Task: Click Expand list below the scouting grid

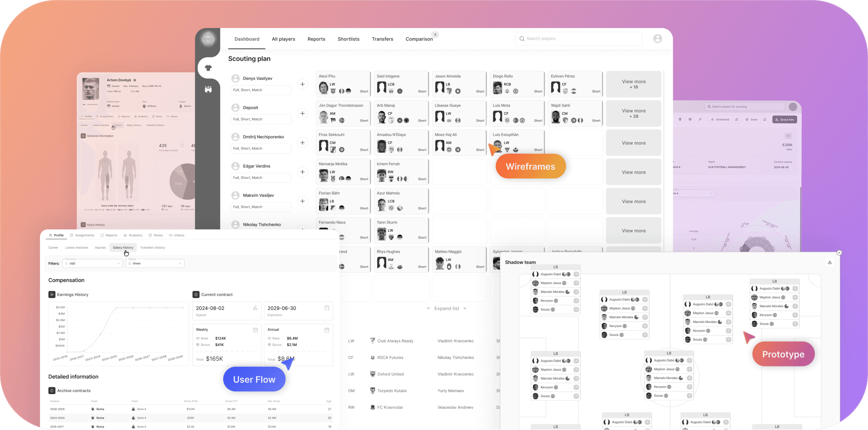Action: click(446, 308)
